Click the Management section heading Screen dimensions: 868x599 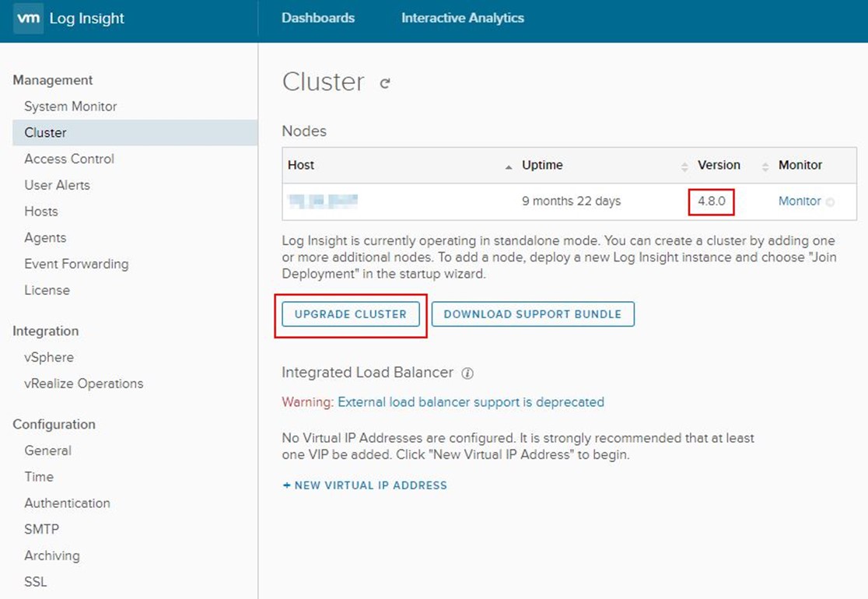53,80
